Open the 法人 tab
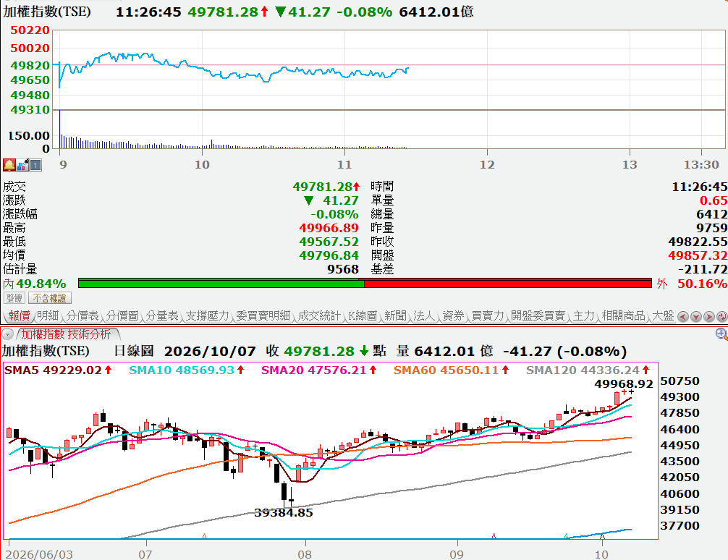 (424, 315)
